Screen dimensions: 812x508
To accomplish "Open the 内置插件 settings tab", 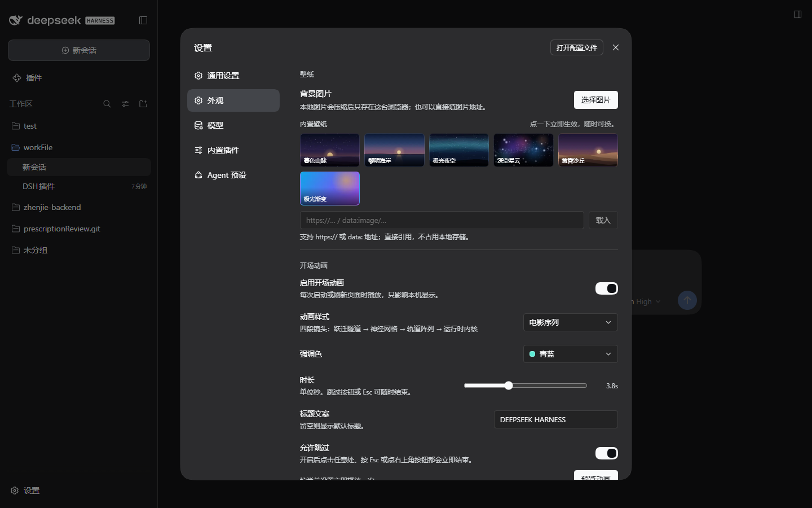I will tap(233, 150).
